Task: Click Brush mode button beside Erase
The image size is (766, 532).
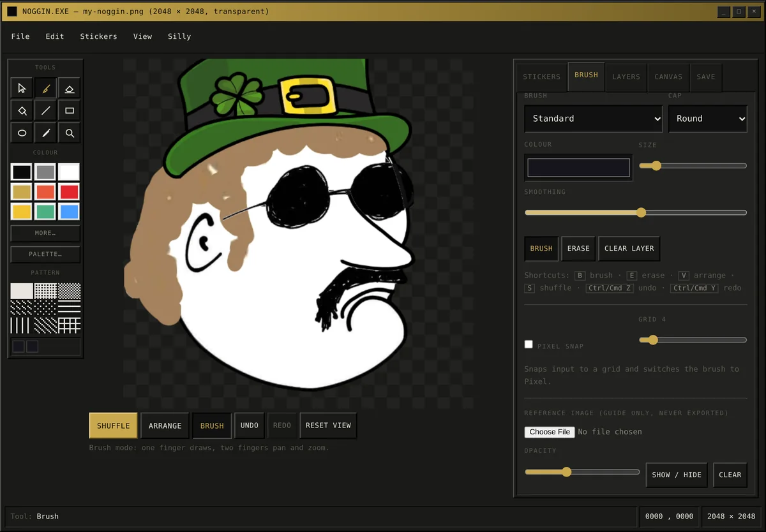Action: point(541,248)
